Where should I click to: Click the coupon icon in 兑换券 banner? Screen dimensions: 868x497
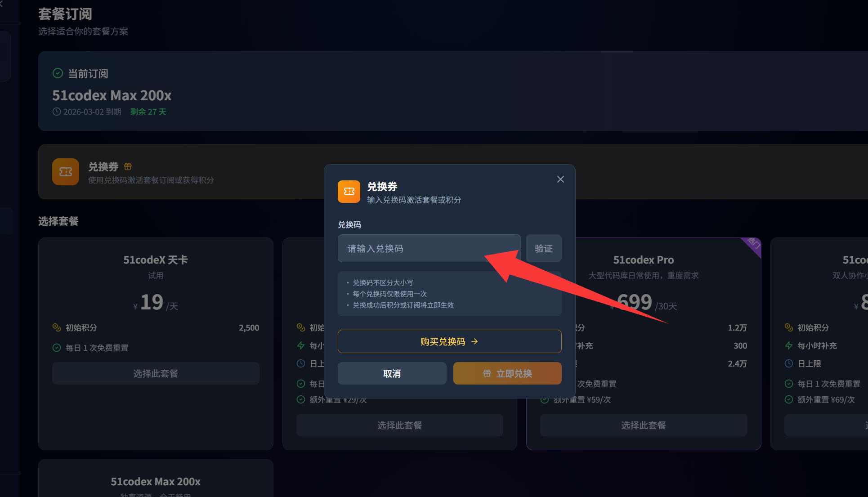coord(66,172)
